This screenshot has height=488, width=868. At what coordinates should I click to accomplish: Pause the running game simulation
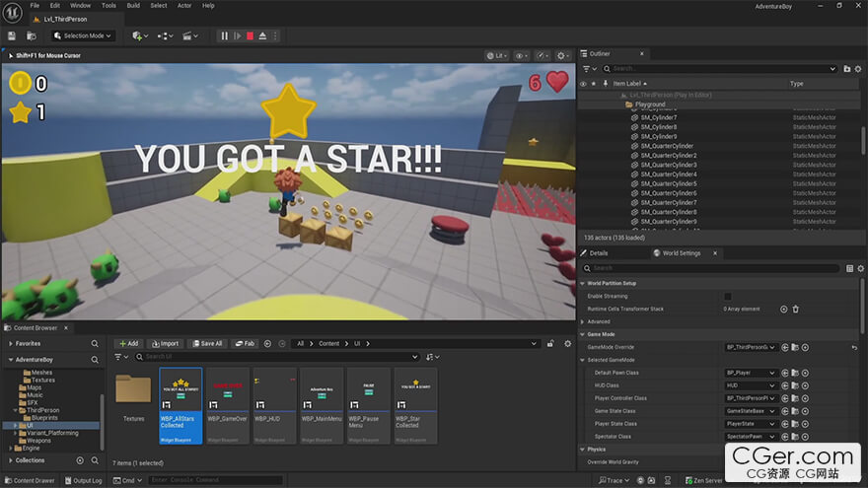[224, 36]
